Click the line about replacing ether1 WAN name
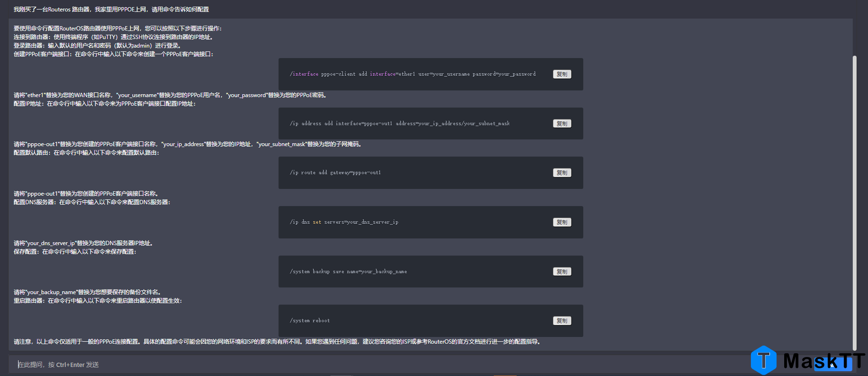 coord(171,95)
